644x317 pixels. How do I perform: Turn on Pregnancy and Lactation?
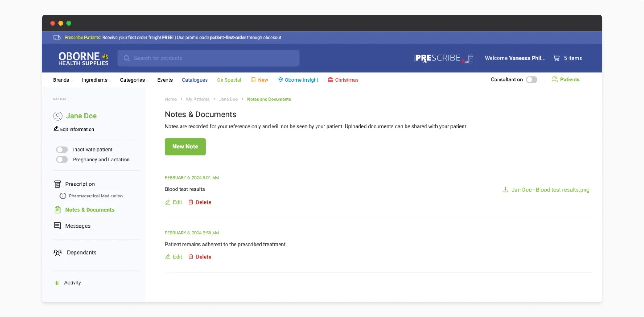[x=62, y=160]
